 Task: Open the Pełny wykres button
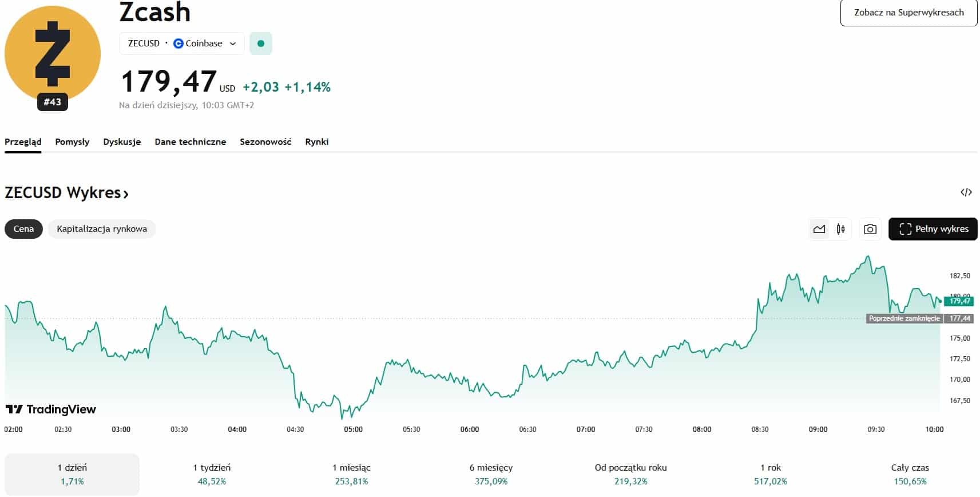click(933, 229)
